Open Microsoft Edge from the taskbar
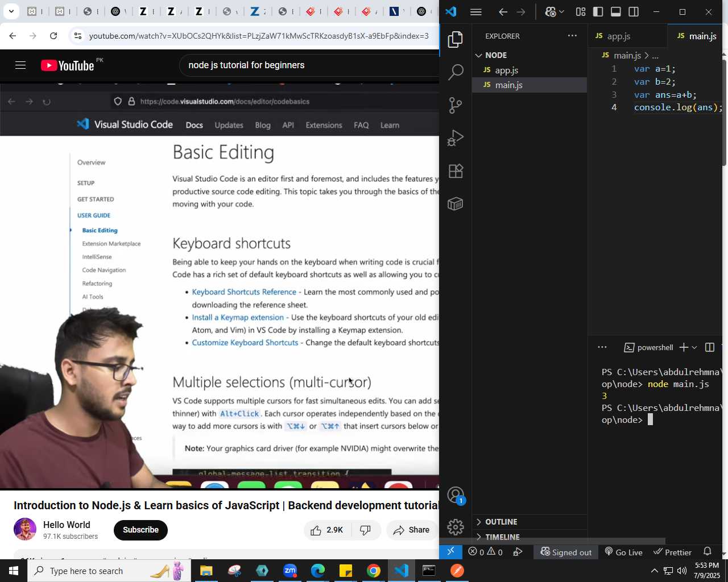The image size is (728, 582). [x=318, y=571]
